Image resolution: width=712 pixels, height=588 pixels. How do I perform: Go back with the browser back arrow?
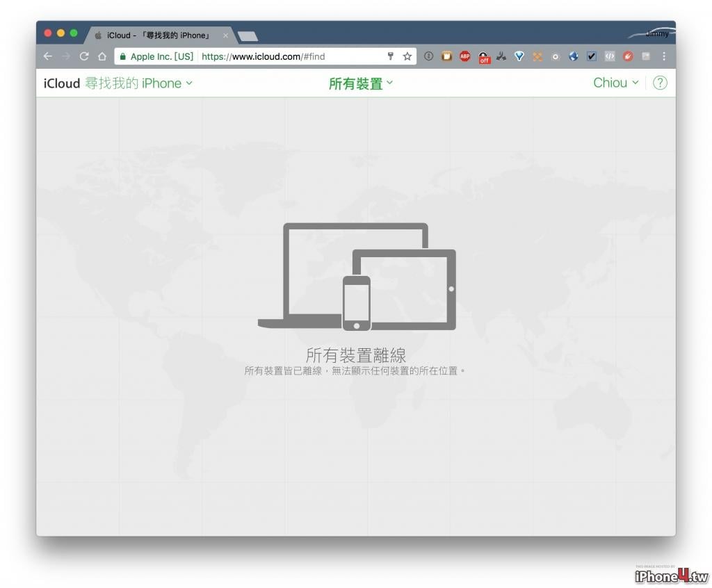48,56
